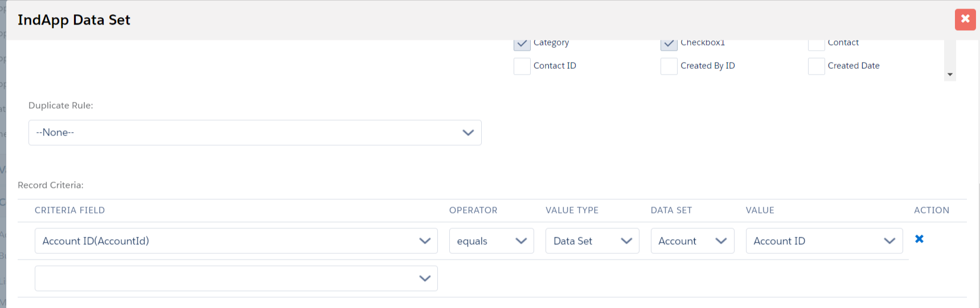Select the Contact field checkbox
The width and height of the screenshot is (980, 308).
coord(817,44)
